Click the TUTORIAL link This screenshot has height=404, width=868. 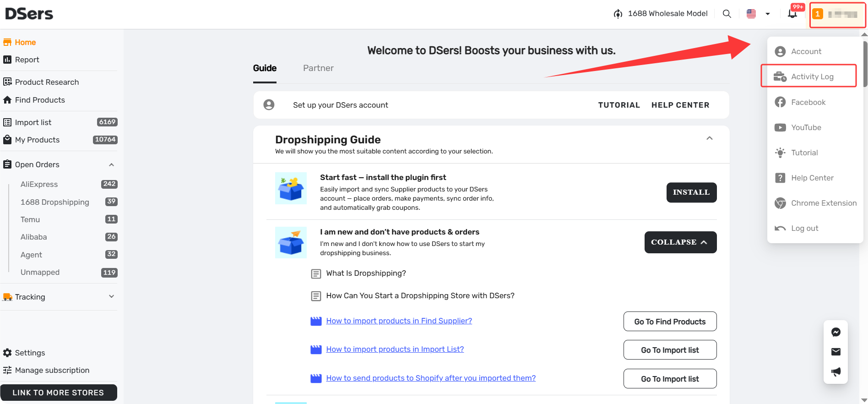[619, 105]
